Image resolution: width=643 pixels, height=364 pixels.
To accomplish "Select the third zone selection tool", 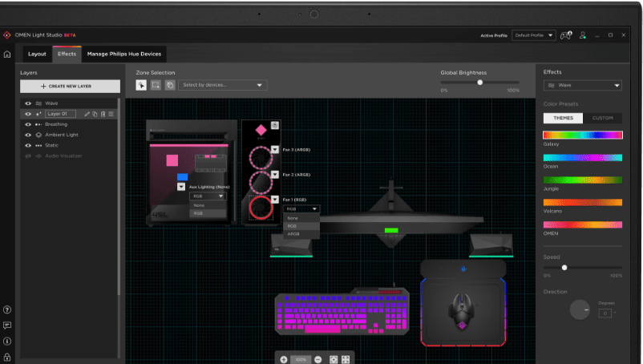I will [x=170, y=85].
